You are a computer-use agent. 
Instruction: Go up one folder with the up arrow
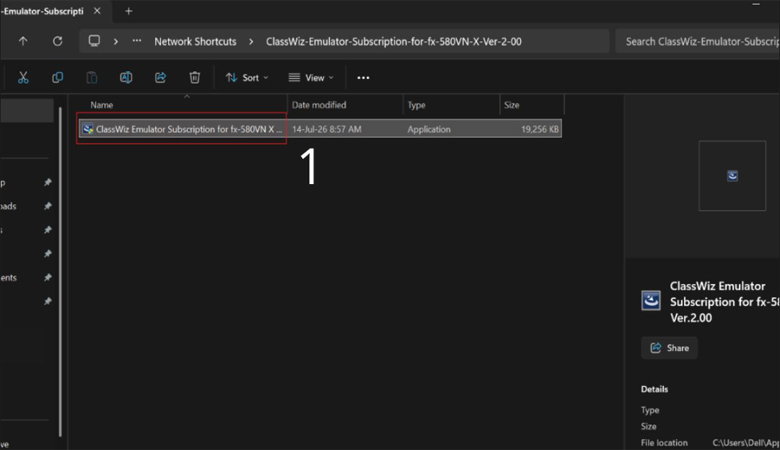(23, 41)
